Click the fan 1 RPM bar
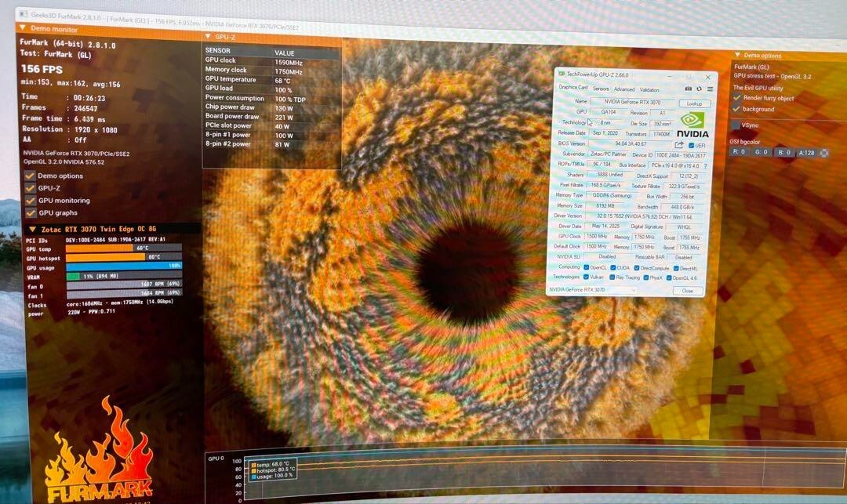 [x=124, y=293]
